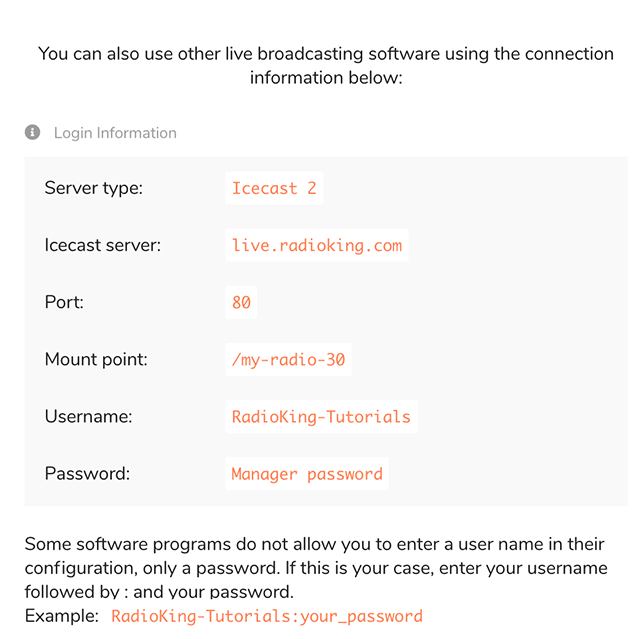The width and height of the screenshot is (640, 639).
Task: Click the RadioKing-Tutorials:your_password example code
Action: [x=266, y=616]
